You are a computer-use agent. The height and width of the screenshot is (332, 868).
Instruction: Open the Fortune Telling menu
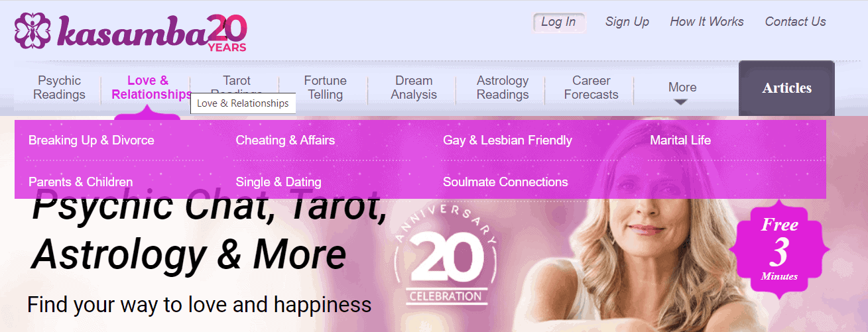(325, 87)
